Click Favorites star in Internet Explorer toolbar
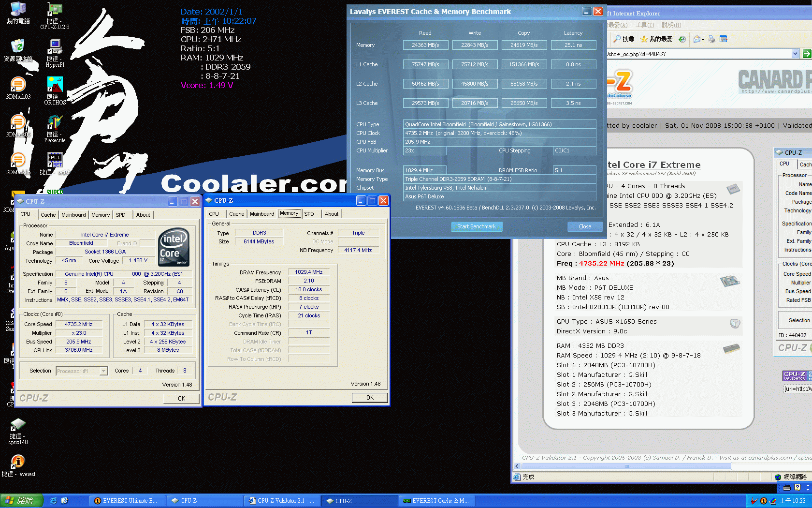The height and width of the screenshot is (508, 812). (x=656, y=39)
